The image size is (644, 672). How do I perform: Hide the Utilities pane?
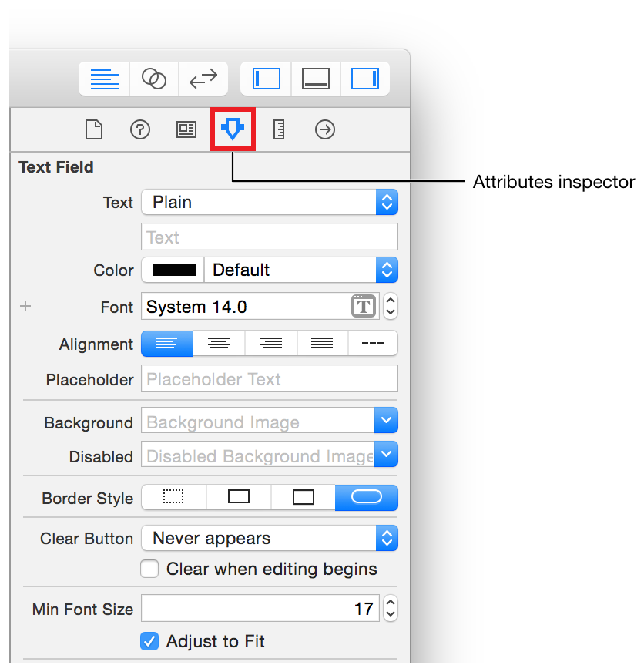point(365,79)
